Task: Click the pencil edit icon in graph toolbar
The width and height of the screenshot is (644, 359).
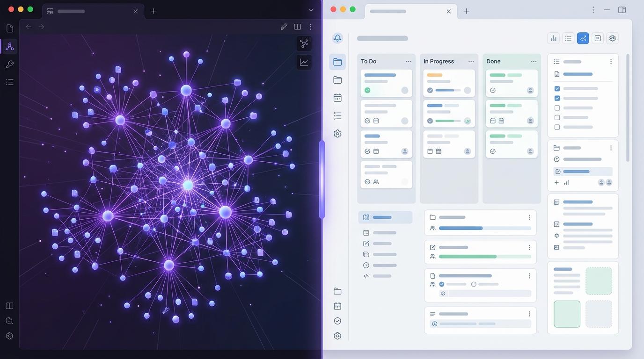Action: [284, 27]
